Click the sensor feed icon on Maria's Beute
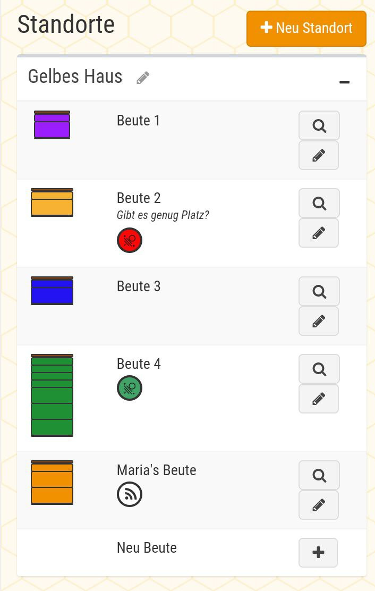The width and height of the screenshot is (375, 591). 129,494
